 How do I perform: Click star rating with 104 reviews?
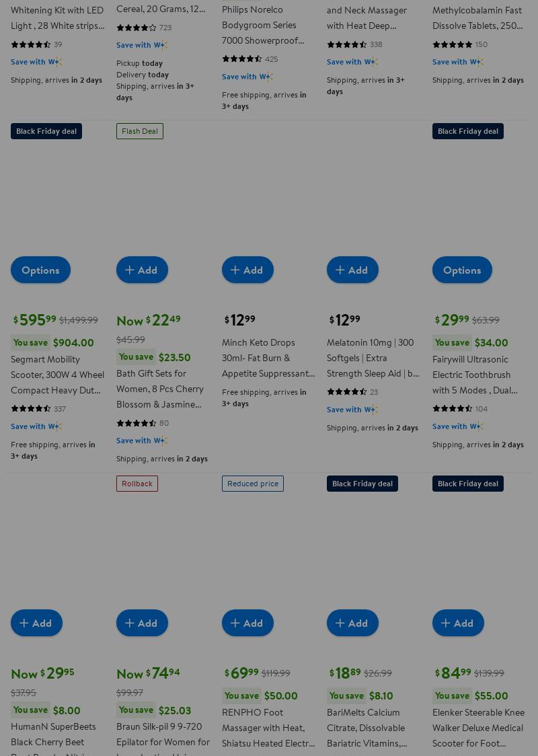[453, 409]
